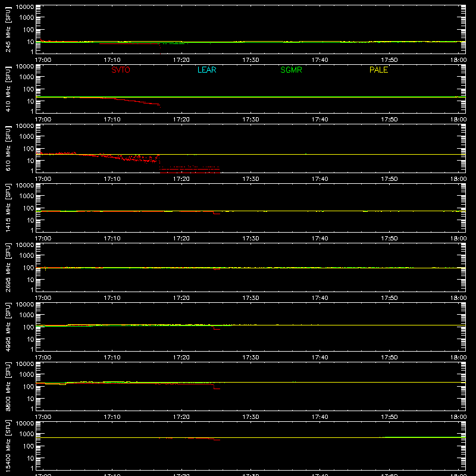Select the 410 MHz [SFU] axis title
Image resolution: width=476 pixels, height=476 pixels.
coord(8,89)
